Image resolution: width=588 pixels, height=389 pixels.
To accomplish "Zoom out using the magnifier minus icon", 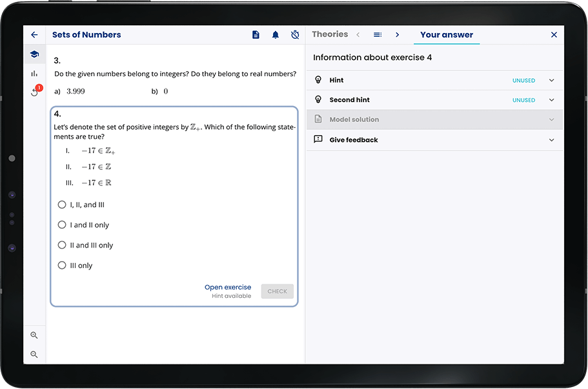I will [x=34, y=354].
